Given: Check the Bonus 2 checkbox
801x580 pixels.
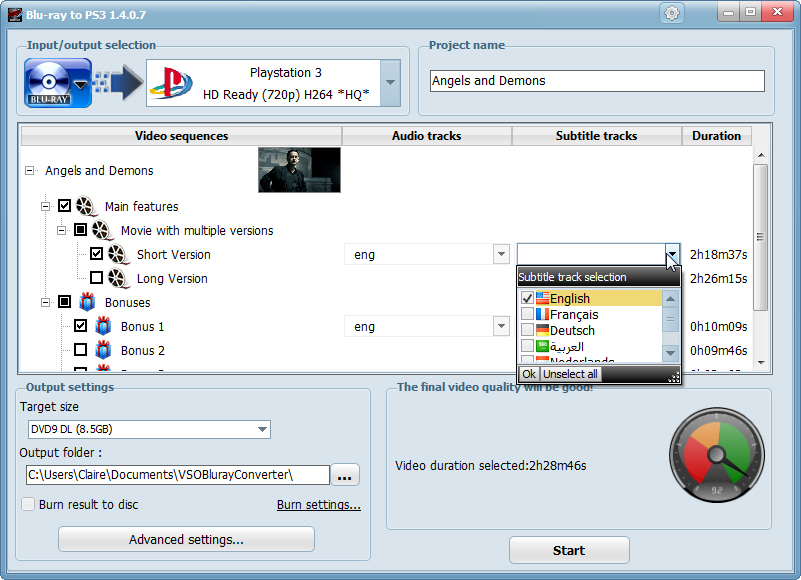Looking at the screenshot, I should click(x=80, y=350).
